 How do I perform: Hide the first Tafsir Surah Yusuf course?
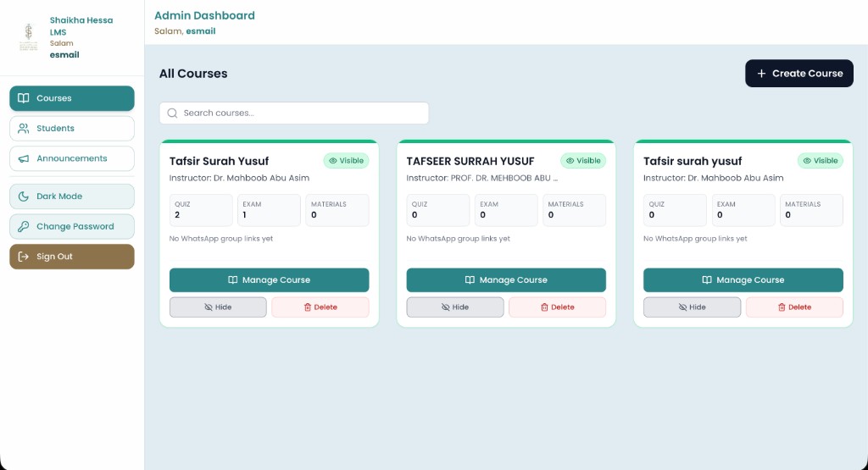pyautogui.click(x=218, y=307)
